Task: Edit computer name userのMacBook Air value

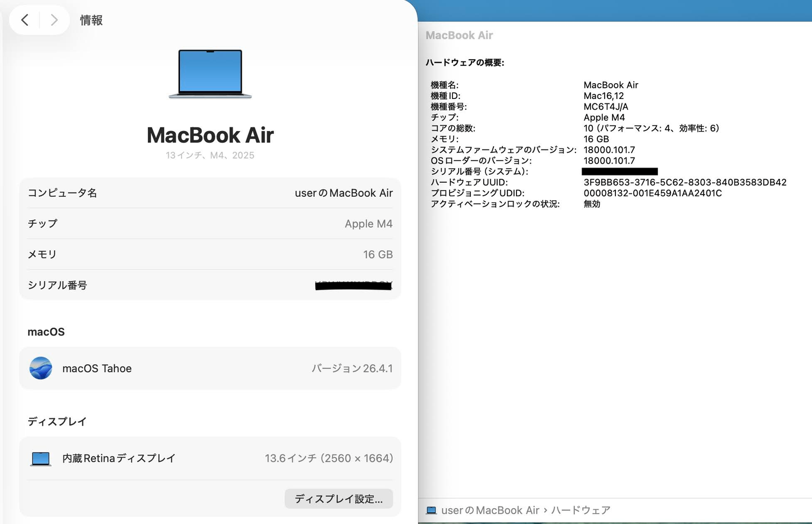Action: (344, 193)
